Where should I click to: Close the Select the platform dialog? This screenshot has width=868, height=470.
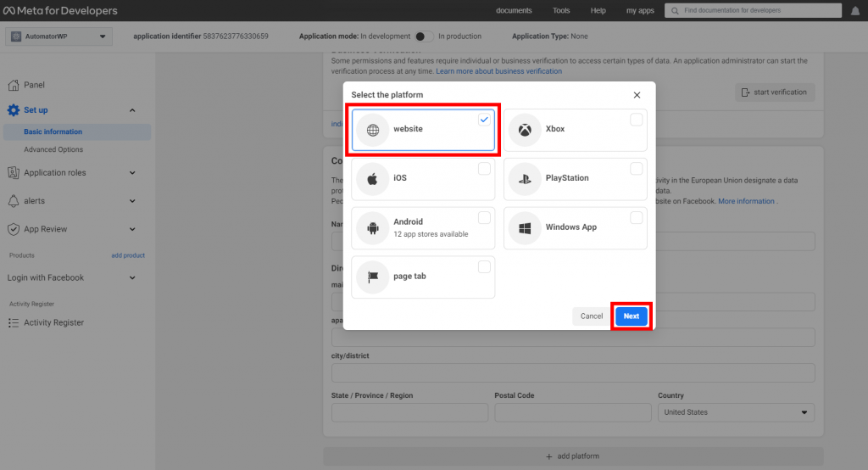[x=637, y=95]
